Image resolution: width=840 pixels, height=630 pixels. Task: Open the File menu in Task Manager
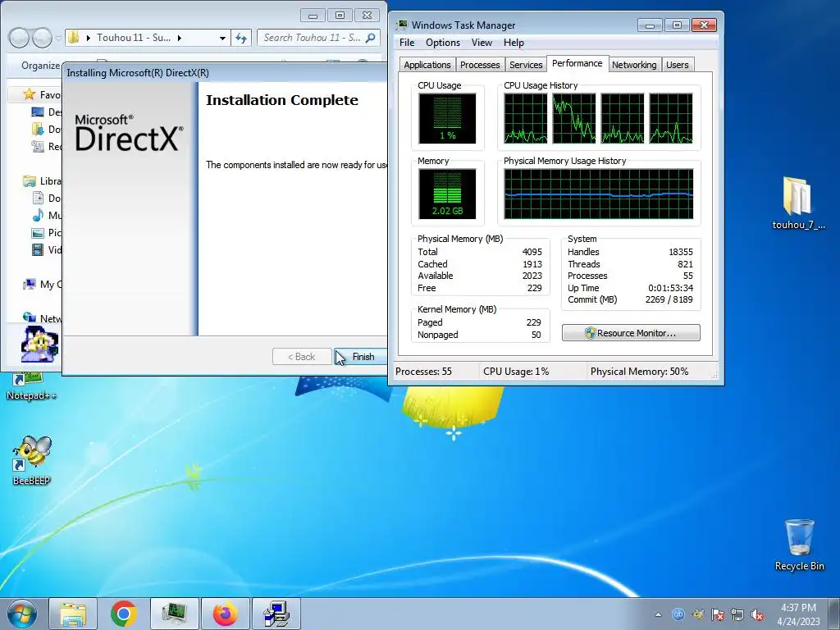(407, 43)
